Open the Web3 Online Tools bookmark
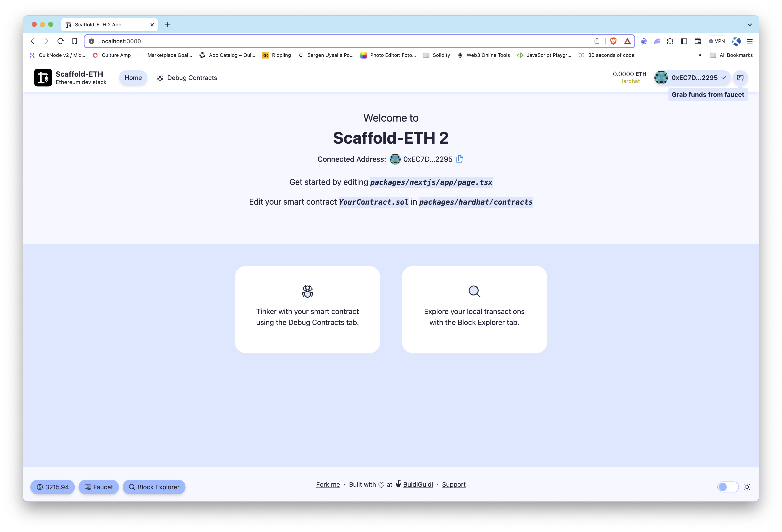The width and height of the screenshot is (782, 532). (x=484, y=55)
